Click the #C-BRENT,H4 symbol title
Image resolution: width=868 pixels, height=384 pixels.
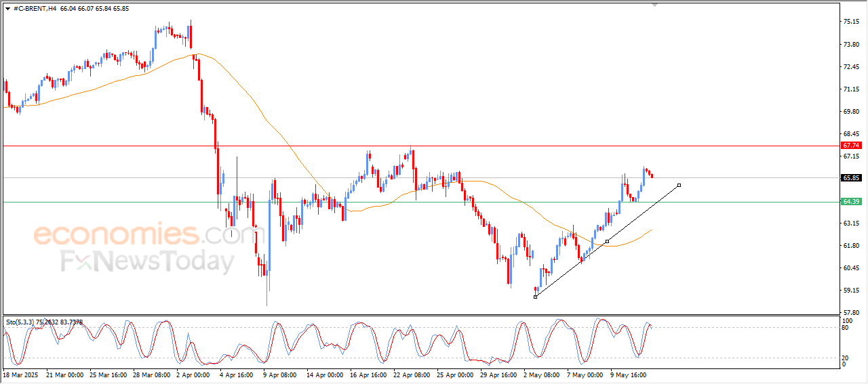(35, 9)
